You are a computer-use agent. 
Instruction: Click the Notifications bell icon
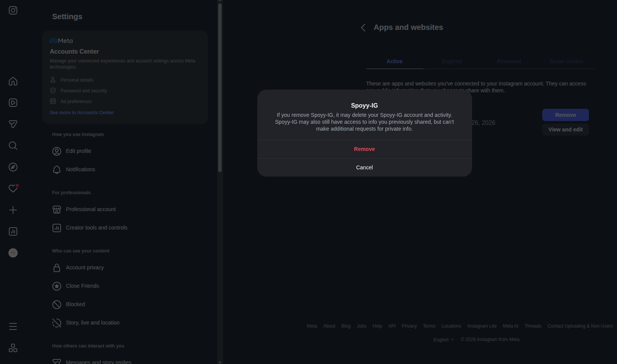[57, 170]
